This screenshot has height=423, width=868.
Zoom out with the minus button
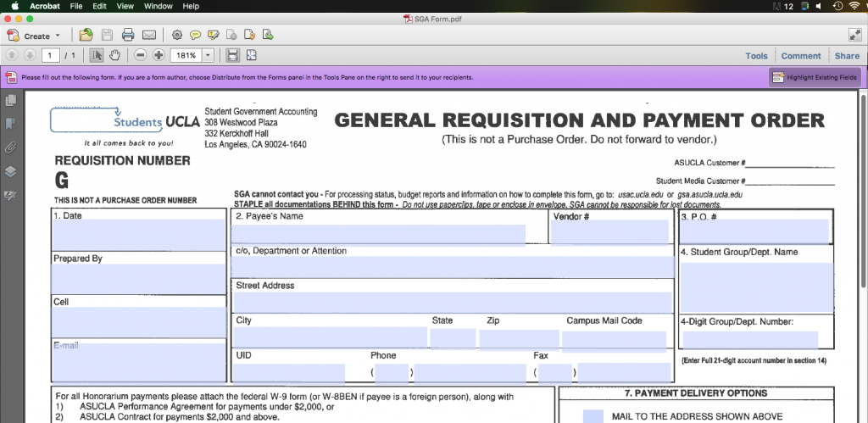pos(141,55)
